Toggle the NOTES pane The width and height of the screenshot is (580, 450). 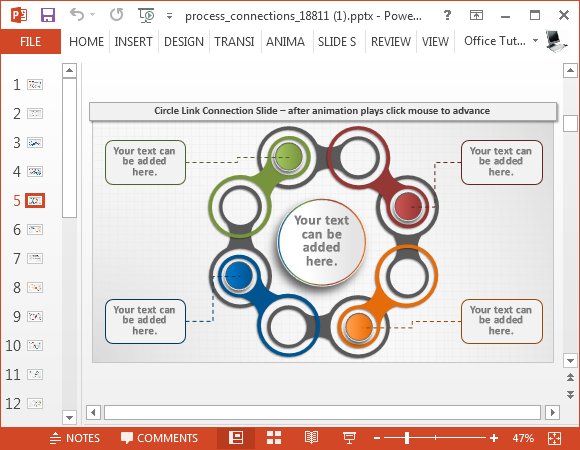tap(75, 438)
